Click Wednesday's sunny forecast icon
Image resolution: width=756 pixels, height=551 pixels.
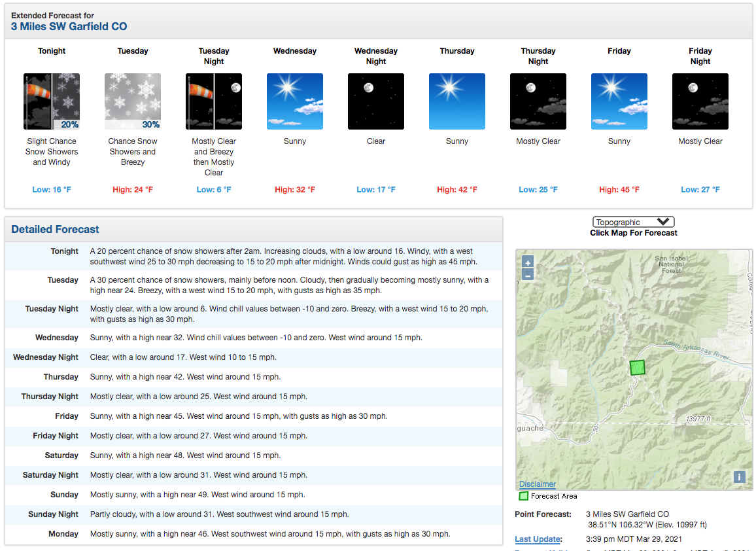[x=294, y=101]
